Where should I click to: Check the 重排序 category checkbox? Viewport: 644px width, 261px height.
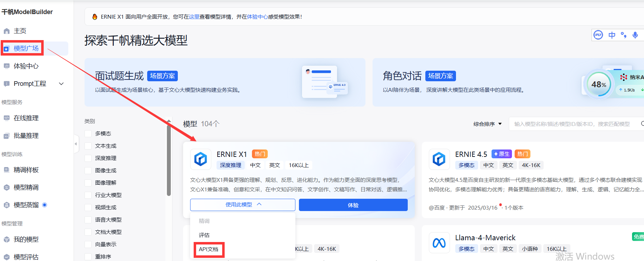point(88,256)
